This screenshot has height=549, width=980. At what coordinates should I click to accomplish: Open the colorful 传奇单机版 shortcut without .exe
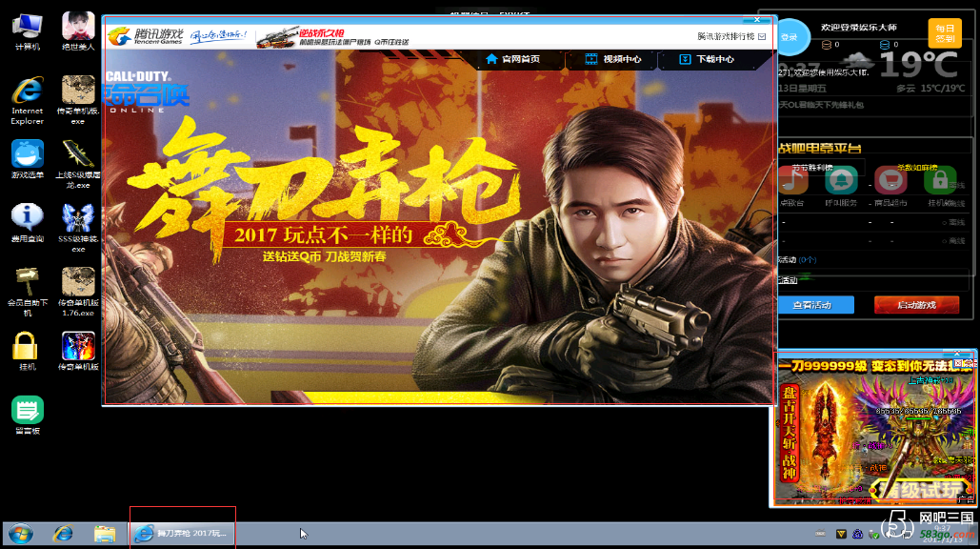(x=78, y=351)
